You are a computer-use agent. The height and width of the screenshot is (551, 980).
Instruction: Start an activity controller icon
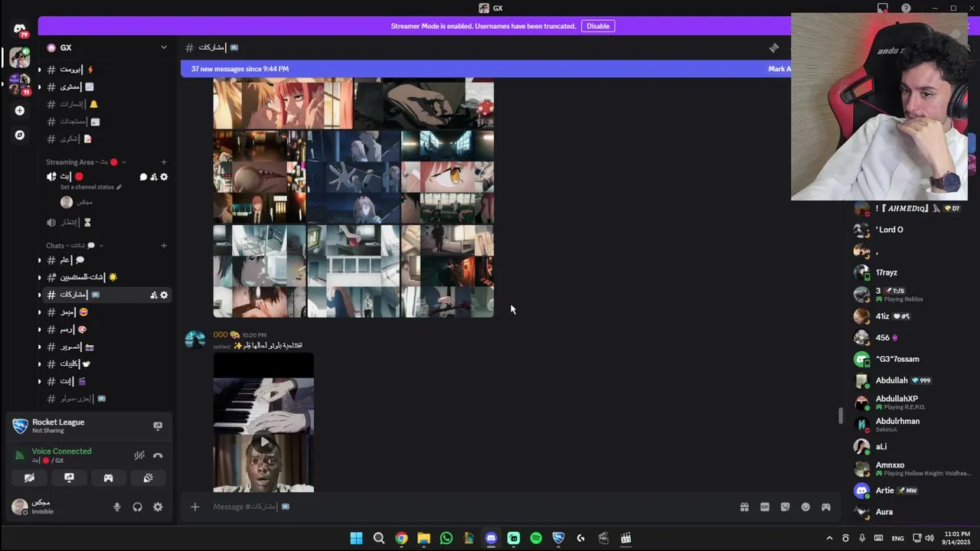[x=108, y=478]
